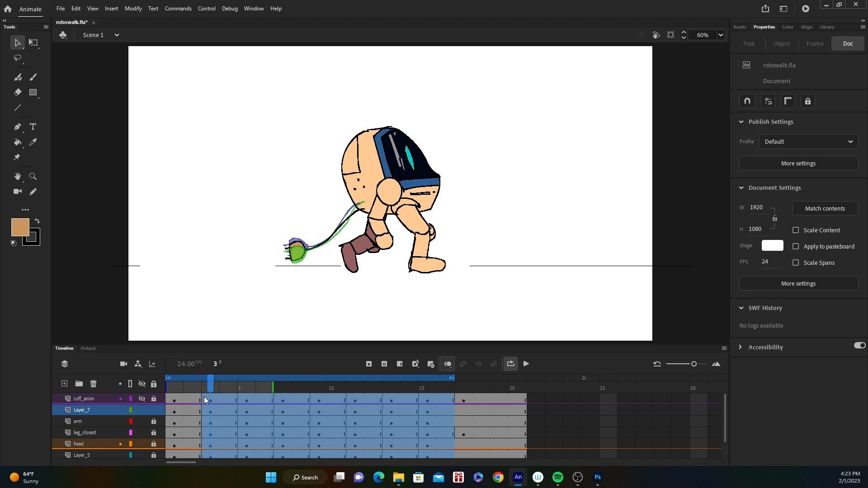The image size is (868, 488).
Task: Select the Free Transform tool
Action: coord(33,42)
